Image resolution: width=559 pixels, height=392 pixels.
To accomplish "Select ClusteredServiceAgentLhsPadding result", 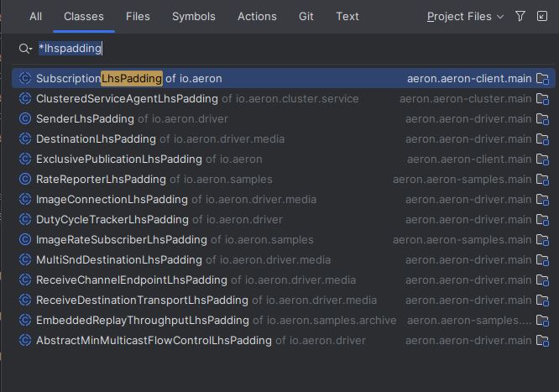I will coord(284,98).
